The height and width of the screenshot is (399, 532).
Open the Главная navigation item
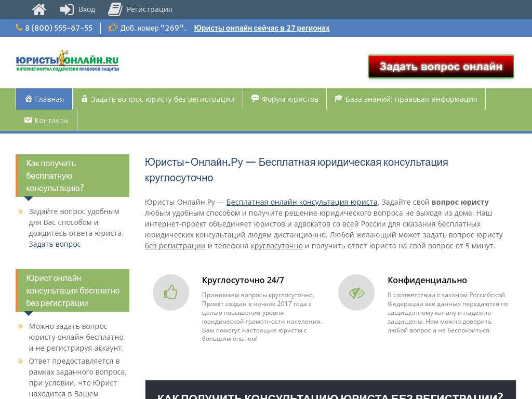[x=44, y=99]
